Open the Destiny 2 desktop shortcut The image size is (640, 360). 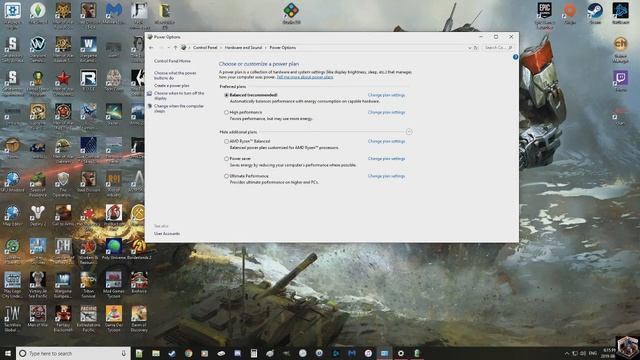(x=38, y=216)
